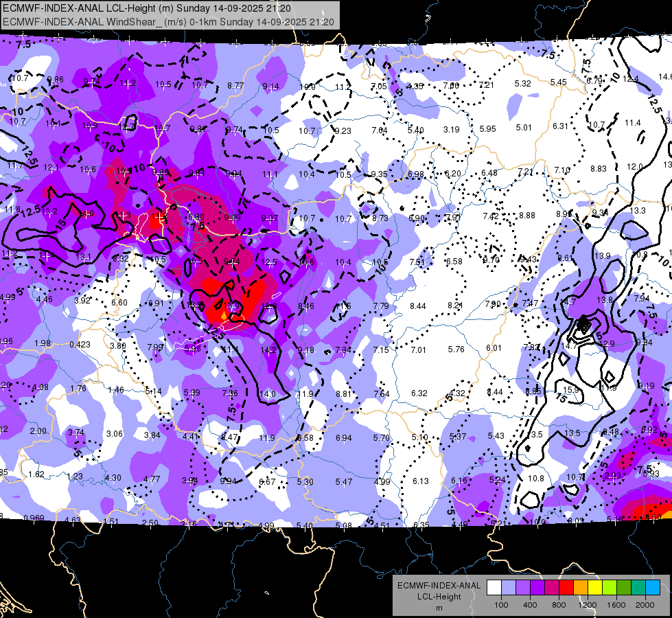Screen dimensions: 672x618
Task: Click the legend tick label 100
Action: pyautogui.click(x=502, y=605)
